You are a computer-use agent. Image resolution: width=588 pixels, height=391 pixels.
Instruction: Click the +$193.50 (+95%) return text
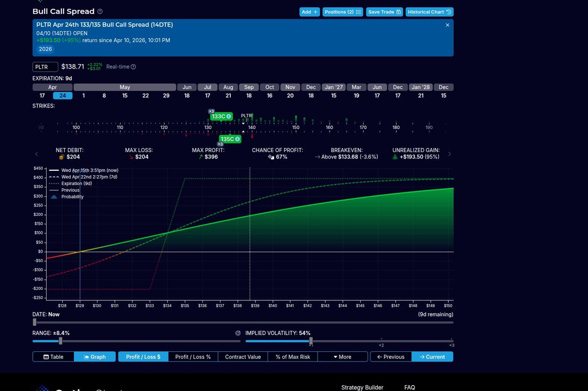pyautogui.click(x=59, y=40)
